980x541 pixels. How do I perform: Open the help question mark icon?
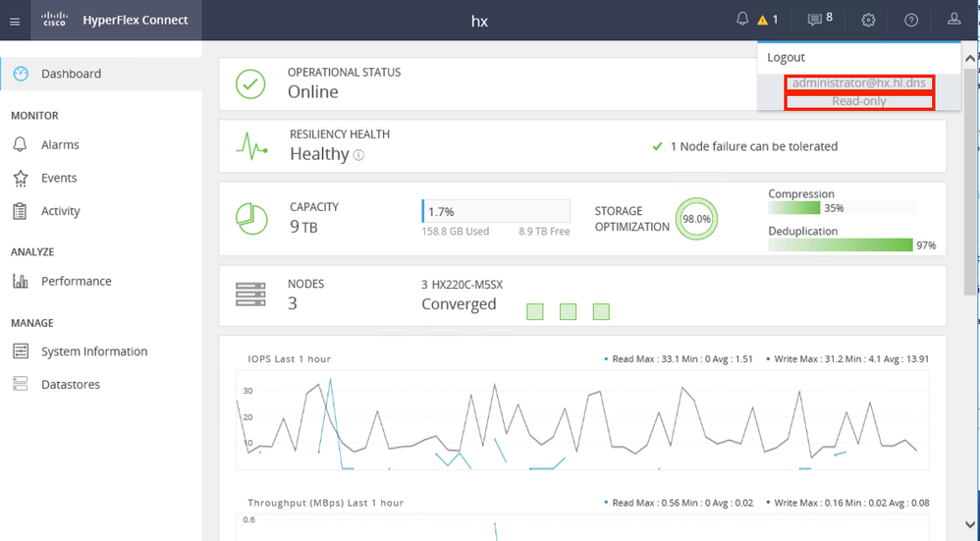coord(911,20)
